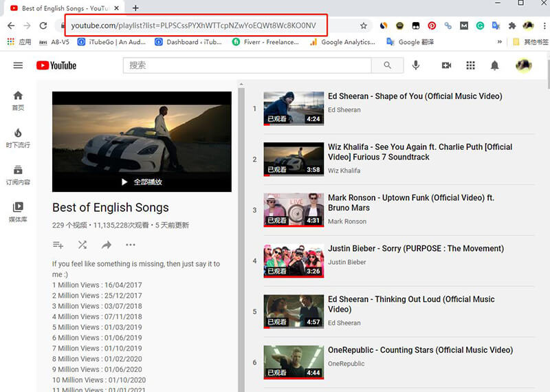Open the OneRepublic channel link
This screenshot has width=550, height=392.
(346, 364)
